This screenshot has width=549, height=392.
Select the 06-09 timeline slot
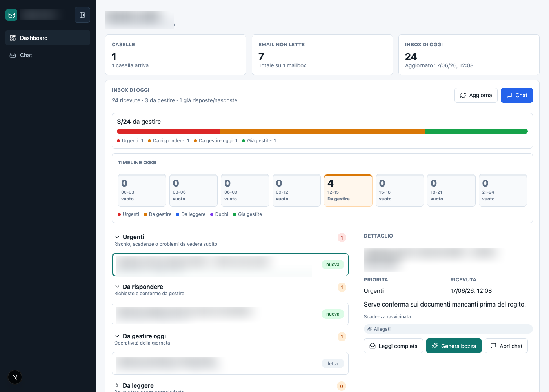[x=245, y=190]
